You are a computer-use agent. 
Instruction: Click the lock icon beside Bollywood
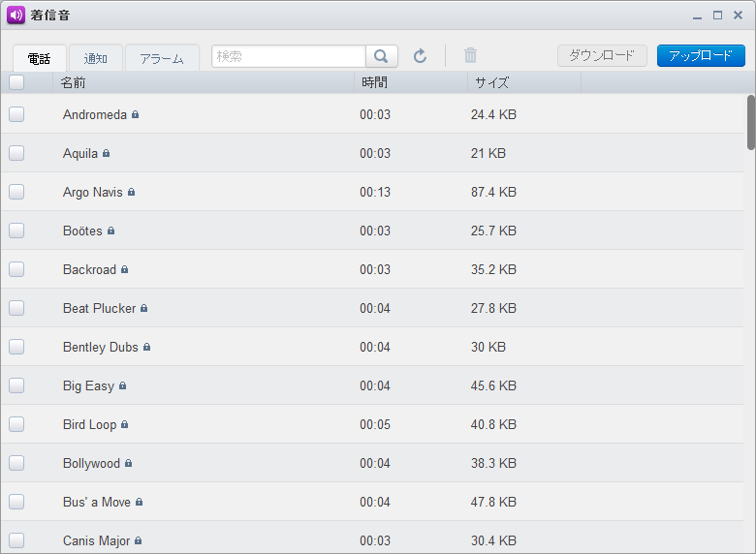pos(128,463)
